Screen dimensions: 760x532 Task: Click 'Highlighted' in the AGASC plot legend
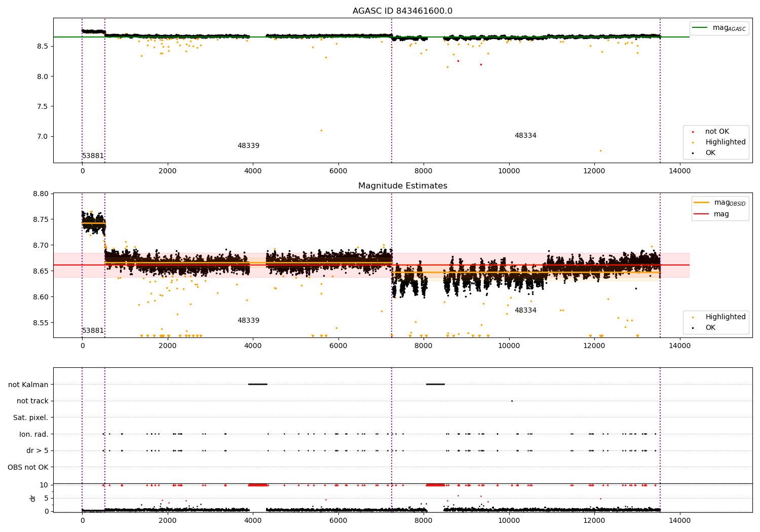click(x=726, y=142)
